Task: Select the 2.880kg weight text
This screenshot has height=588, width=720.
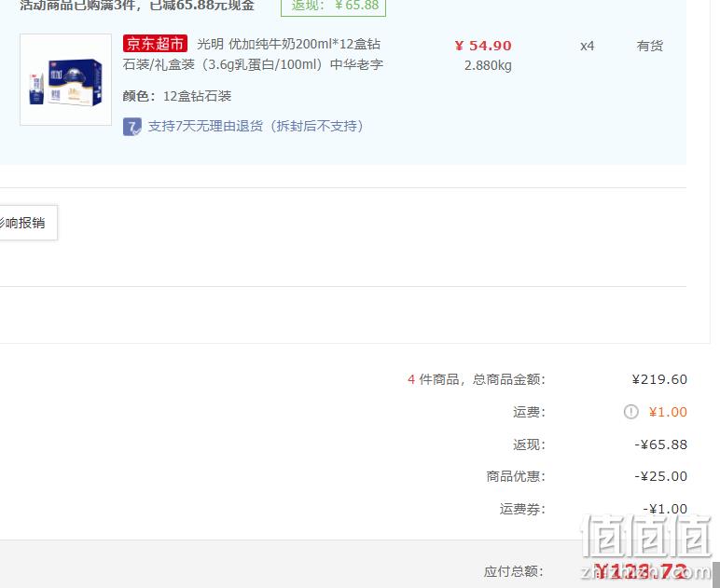Action: point(488,65)
